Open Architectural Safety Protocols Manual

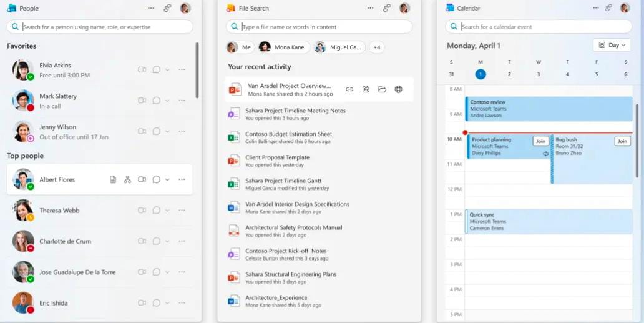tap(319, 231)
